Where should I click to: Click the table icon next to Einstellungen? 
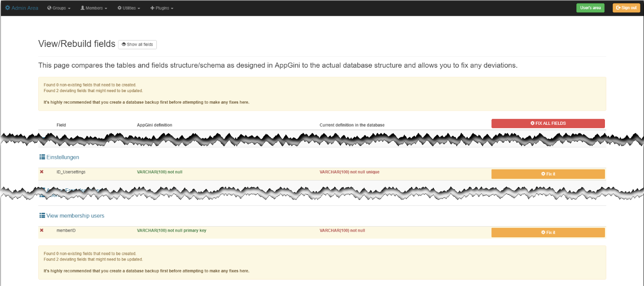point(42,157)
